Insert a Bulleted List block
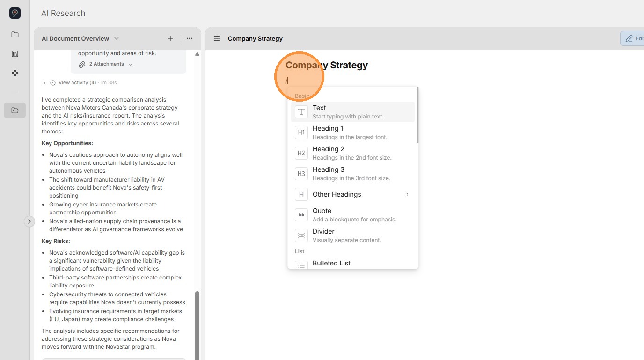 pyautogui.click(x=353, y=264)
